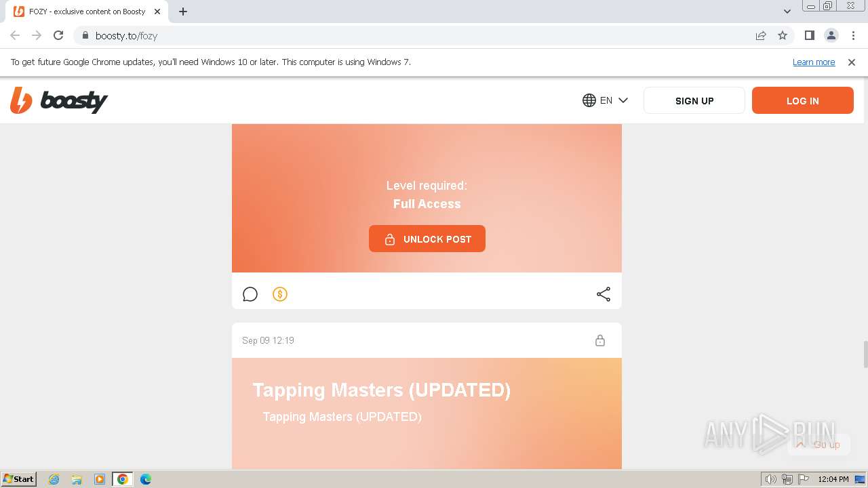Viewport: 868px width, 488px height.
Task: Share the post via share icon
Action: coord(604,294)
